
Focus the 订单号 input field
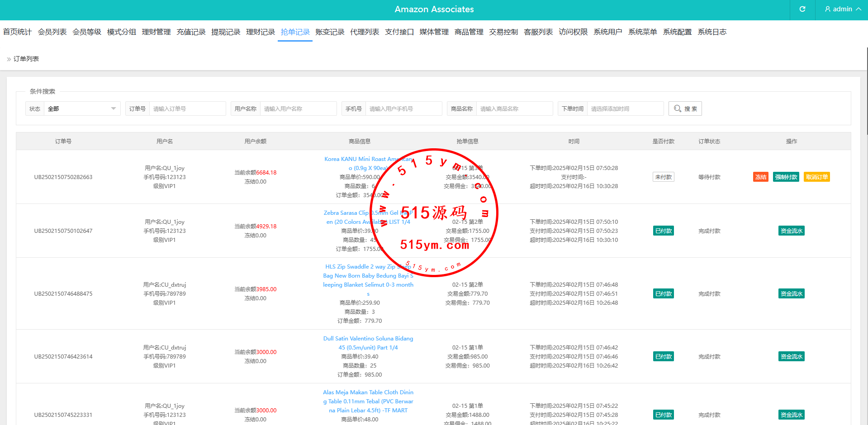coord(187,109)
